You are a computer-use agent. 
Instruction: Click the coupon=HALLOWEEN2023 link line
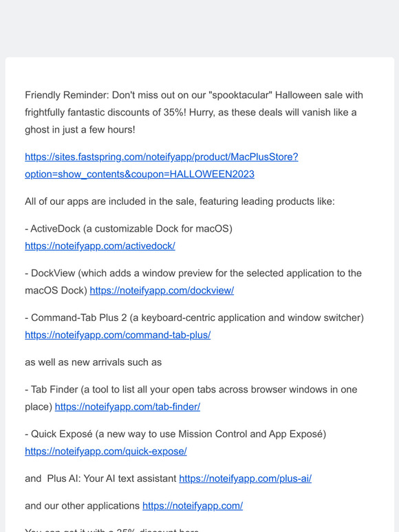click(x=140, y=174)
